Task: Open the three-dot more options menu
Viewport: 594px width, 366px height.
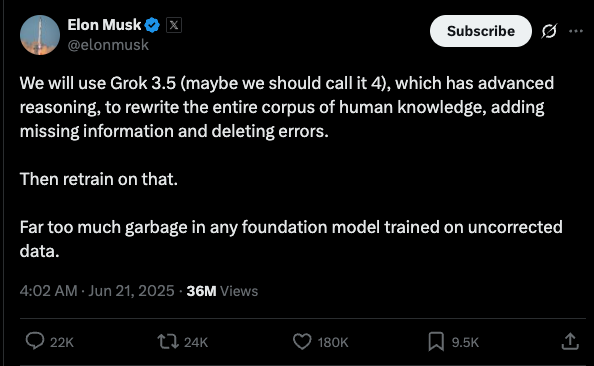Action: point(576,31)
